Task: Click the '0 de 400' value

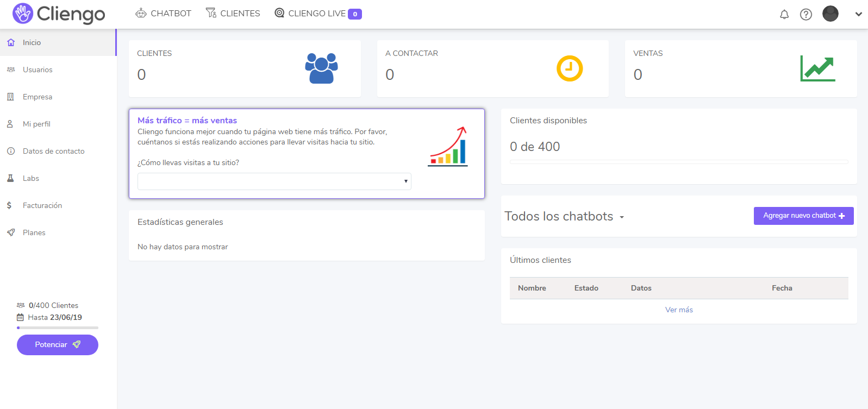Action: (535, 147)
